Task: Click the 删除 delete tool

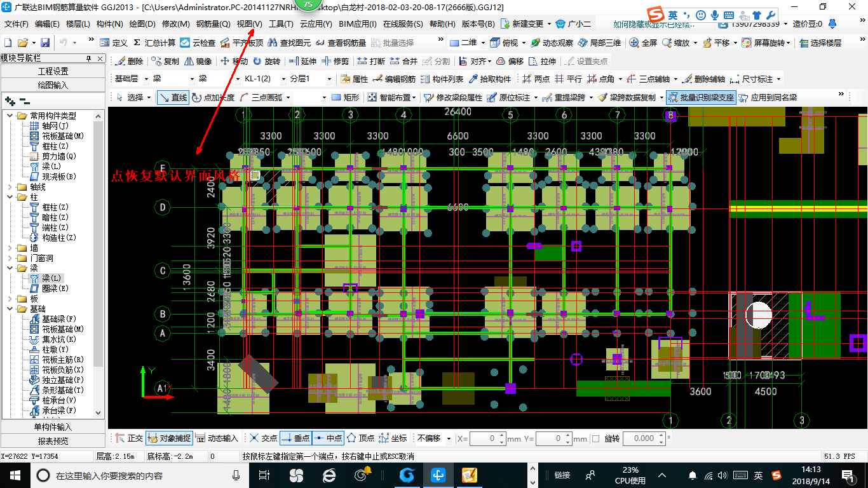Action: (x=129, y=61)
